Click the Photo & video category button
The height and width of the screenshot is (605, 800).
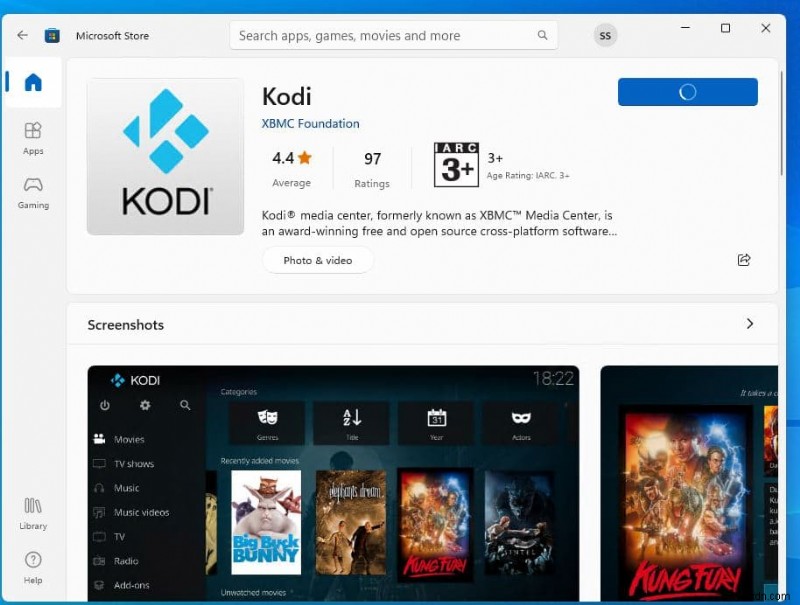(x=317, y=259)
